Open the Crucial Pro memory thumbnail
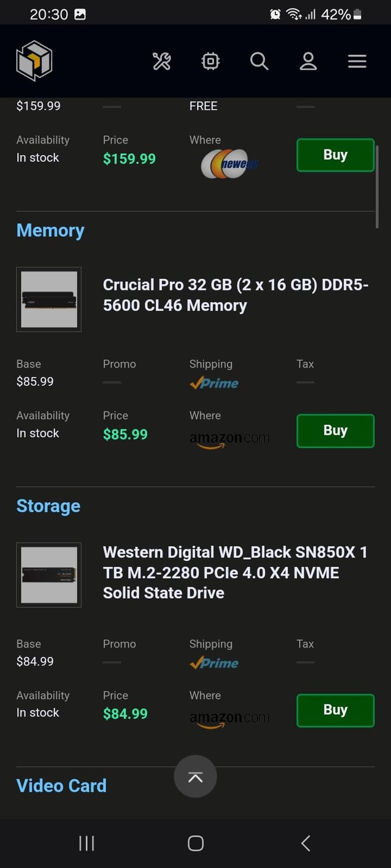The image size is (391, 868). tap(49, 299)
